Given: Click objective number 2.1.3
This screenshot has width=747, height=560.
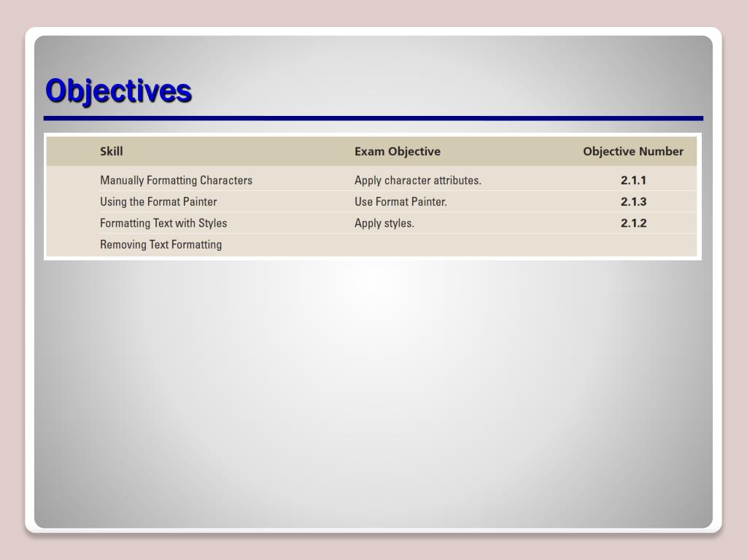Looking at the screenshot, I should point(634,202).
